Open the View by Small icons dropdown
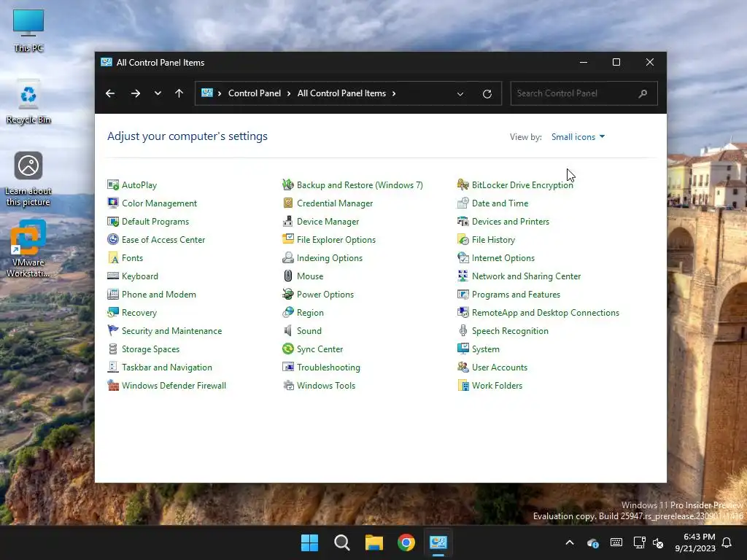Viewport: 747px width, 560px height. [578, 136]
